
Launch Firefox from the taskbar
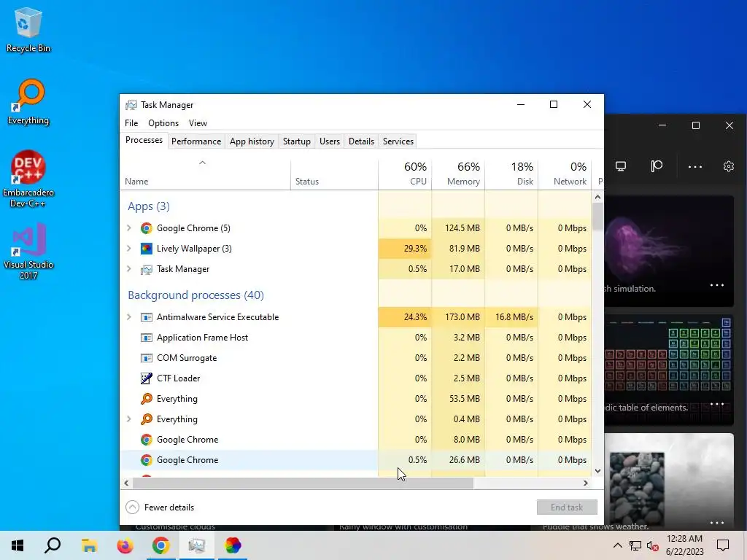(125, 545)
